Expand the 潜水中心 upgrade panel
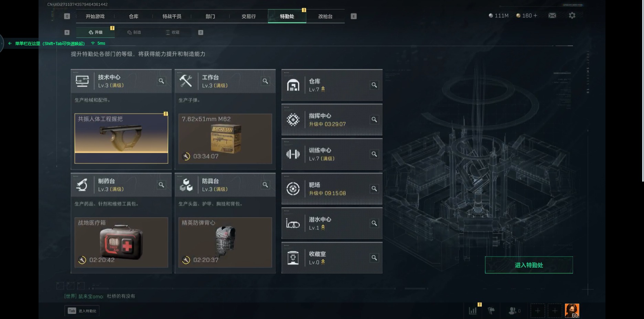This screenshot has width=644, height=319. [332, 223]
